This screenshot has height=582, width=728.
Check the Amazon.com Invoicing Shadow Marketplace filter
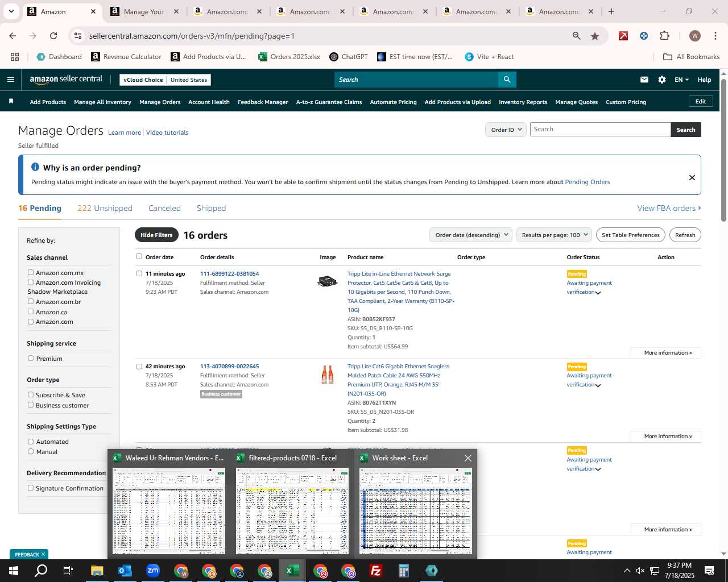point(31,282)
